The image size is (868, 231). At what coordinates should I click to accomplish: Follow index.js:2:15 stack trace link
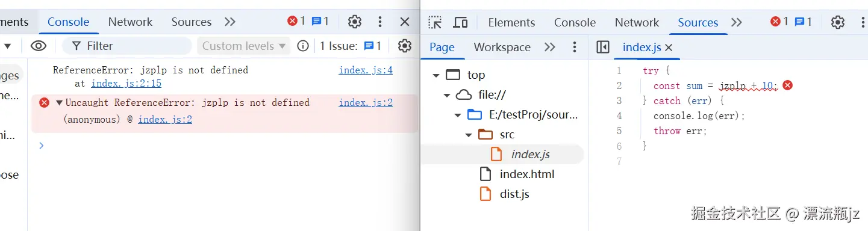[126, 84]
